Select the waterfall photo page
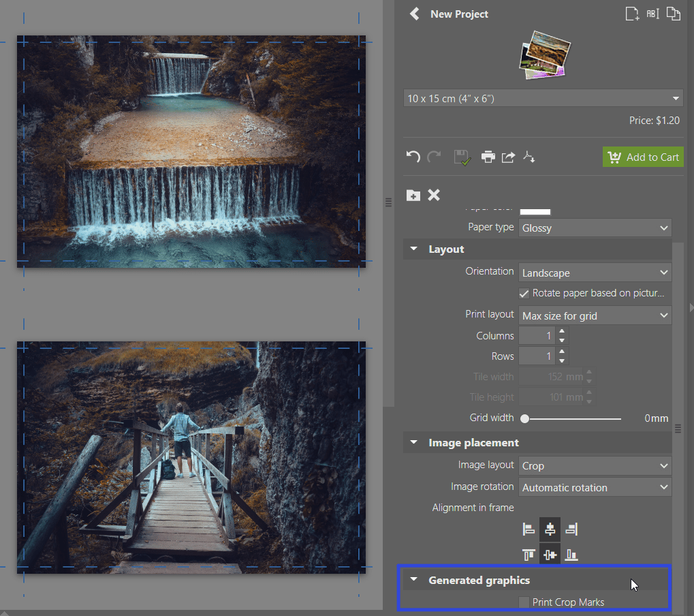The image size is (694, 616). (x=191, y=151)
